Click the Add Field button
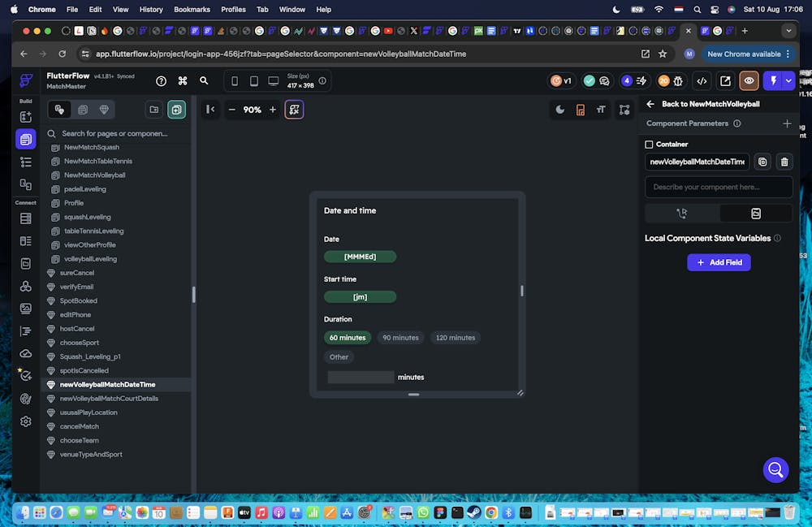Image resolution: width=812 pixels, height=527 pixels. coord(719,262)
